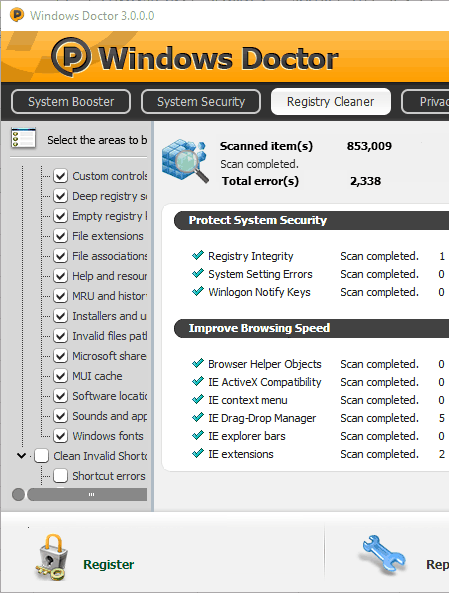
Task: Uncheck the Custom controls checkbox
Action: pos(61,176)
